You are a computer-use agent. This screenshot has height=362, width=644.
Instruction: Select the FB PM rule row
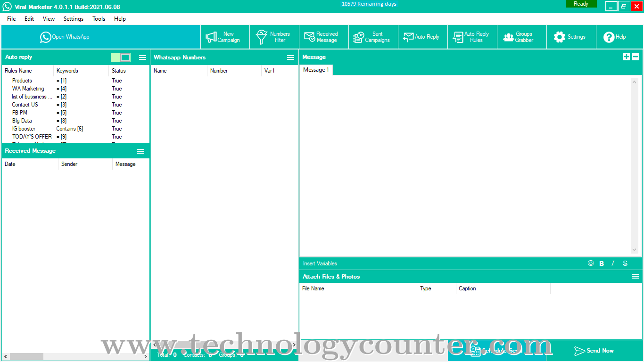coord(75,113)
